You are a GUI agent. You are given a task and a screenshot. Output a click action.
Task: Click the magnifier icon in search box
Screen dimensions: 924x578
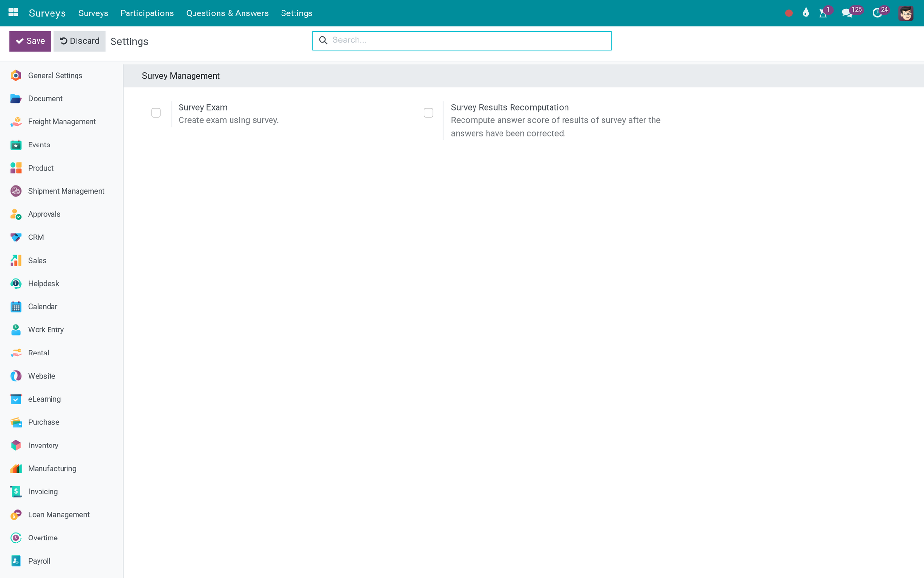323,40
